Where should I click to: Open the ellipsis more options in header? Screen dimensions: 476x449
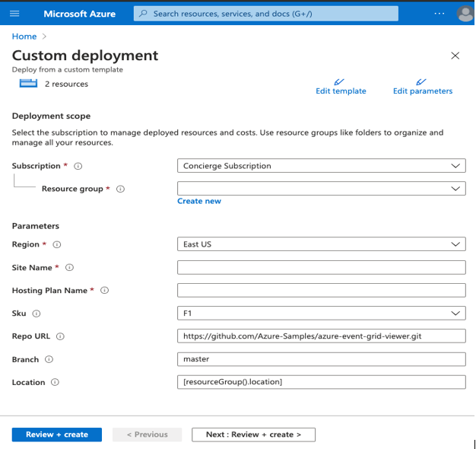440,14
